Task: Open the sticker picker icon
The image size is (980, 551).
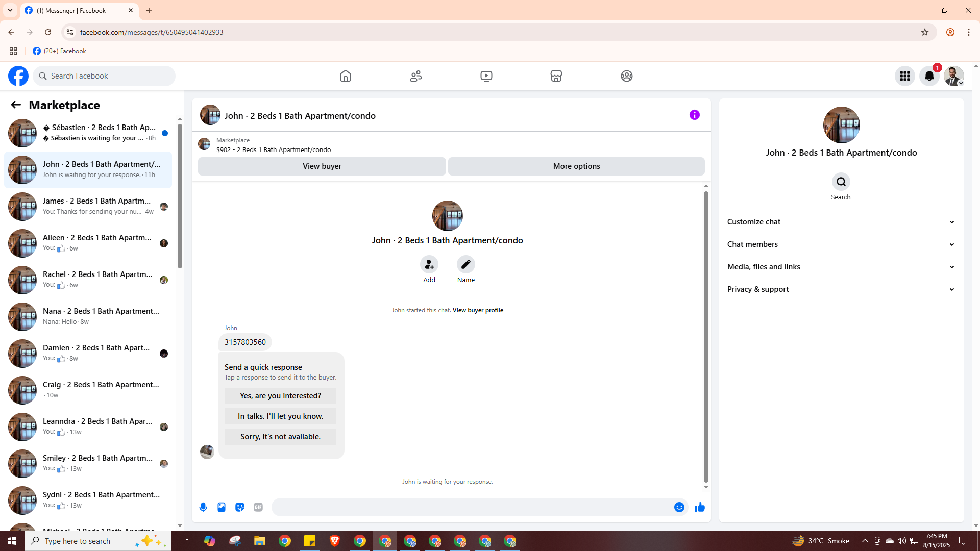Action: [x=240, y=507]
